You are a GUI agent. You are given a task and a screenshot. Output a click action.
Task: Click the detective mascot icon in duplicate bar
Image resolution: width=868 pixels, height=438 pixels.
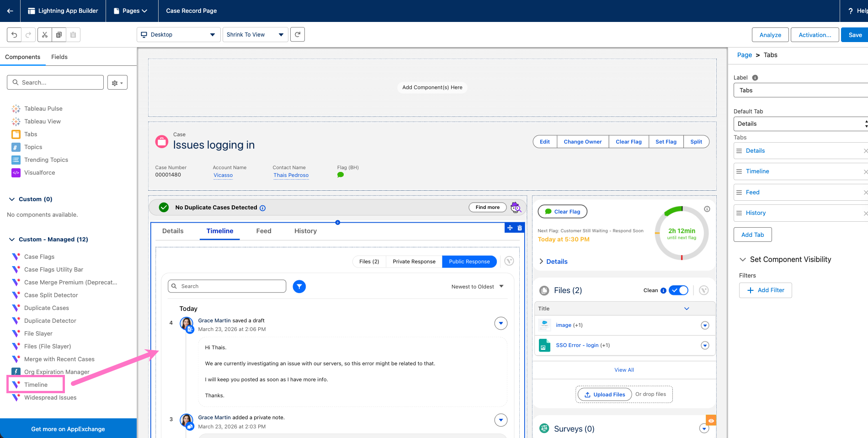tap(516, 208)
